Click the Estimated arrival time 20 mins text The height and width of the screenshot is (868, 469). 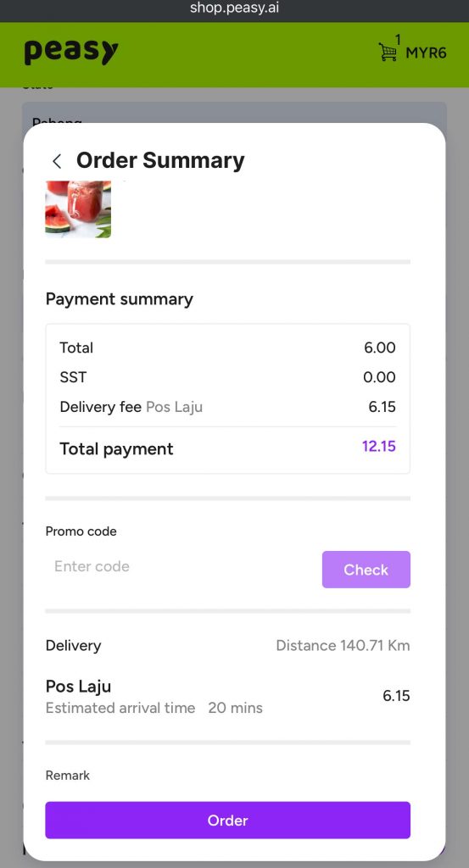(x=154, y=708)
